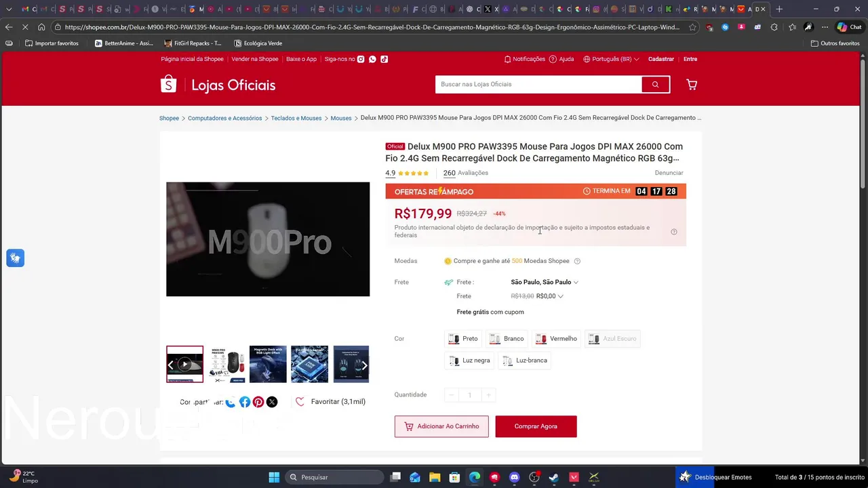Open Vender na Shopee link

[255, 59]
